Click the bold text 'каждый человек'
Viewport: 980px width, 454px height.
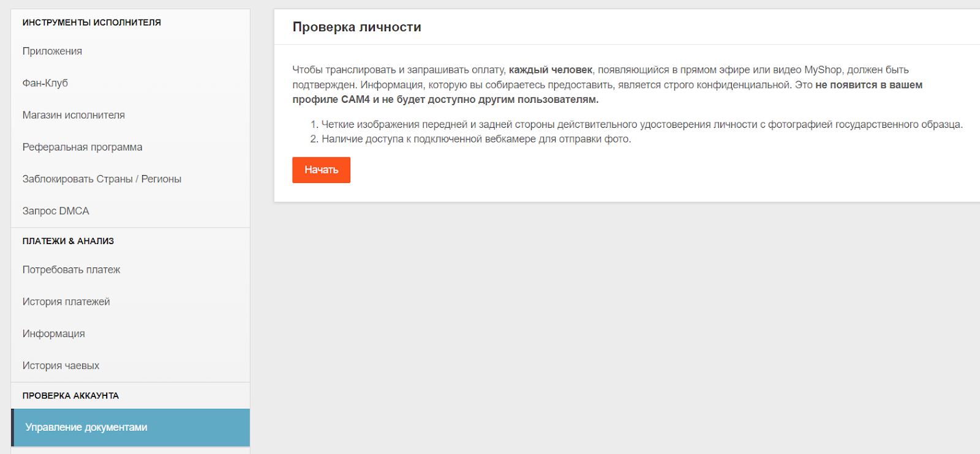click(551, 70)
